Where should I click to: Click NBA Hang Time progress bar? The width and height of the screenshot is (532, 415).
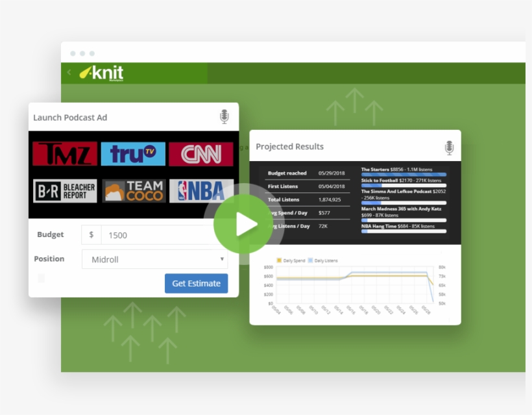pyautogui.click(x=404, y=231)
